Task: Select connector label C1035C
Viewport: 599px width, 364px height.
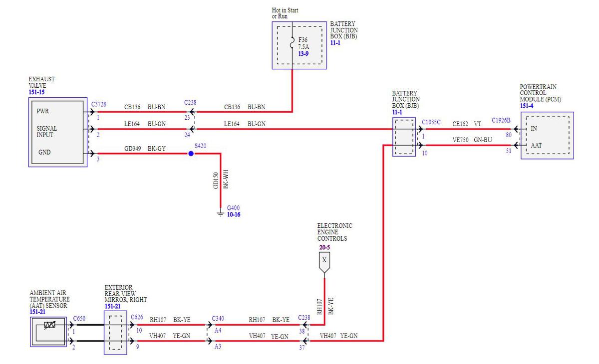Action: (x=431, y=122)
